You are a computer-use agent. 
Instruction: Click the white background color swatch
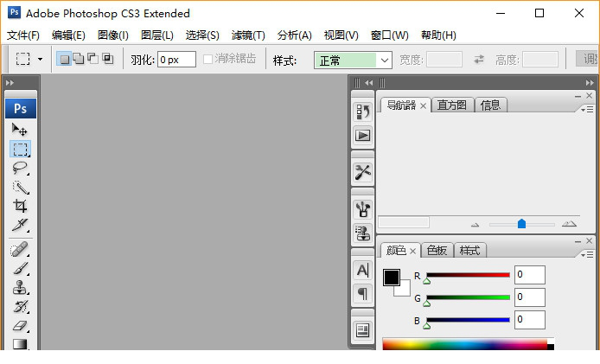click(x=404, y=290)
